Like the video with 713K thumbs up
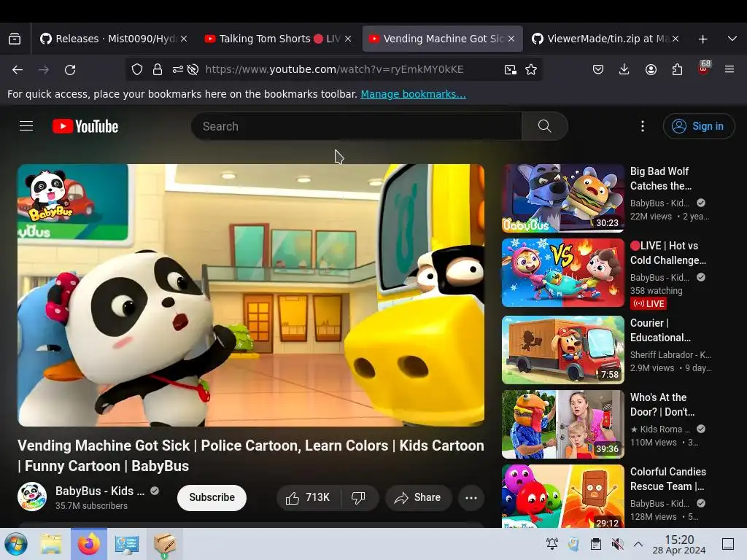Screen dimensions: 747x560 pyautogui.click(x=309, y=497)
